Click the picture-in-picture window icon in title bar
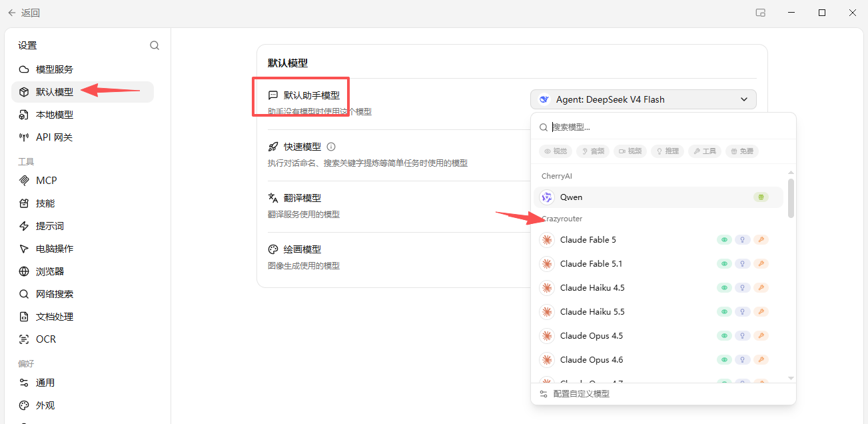 coord(761,13)
